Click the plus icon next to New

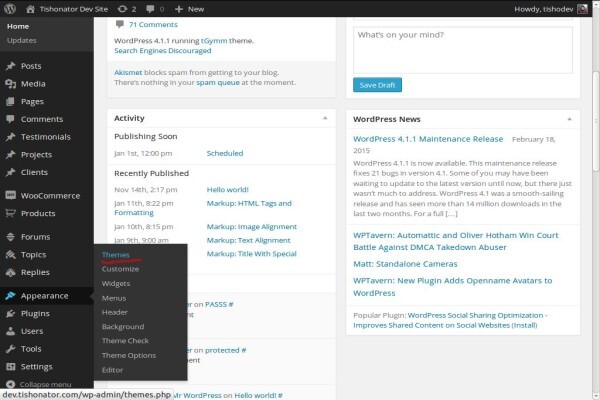point(179,9)
